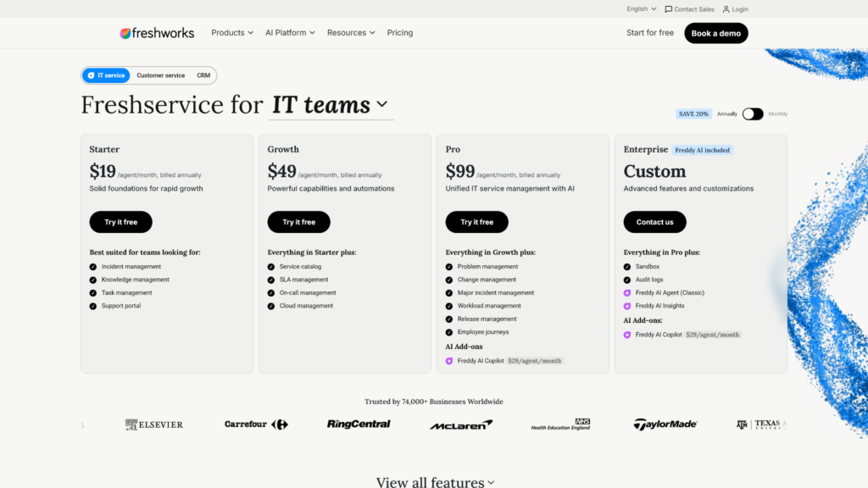Click the Task management check icon

click(93, 292)
